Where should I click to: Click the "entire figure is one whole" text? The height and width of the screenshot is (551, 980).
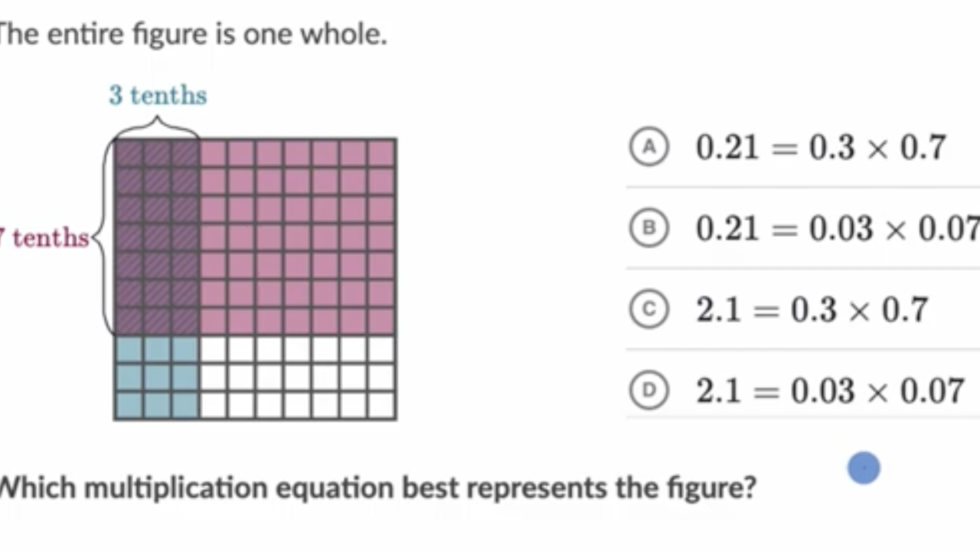click(x=217, y=34)
